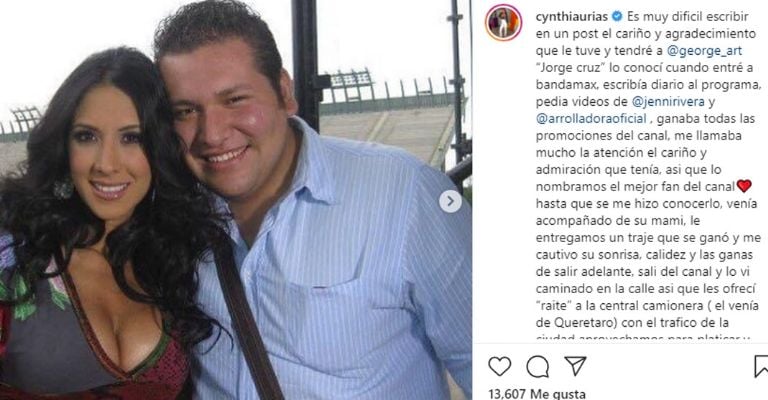The height and width of the screenshot is (400, 768).
Task: View the 13,607 Me gusta likes list
Action: click(537, 393)
